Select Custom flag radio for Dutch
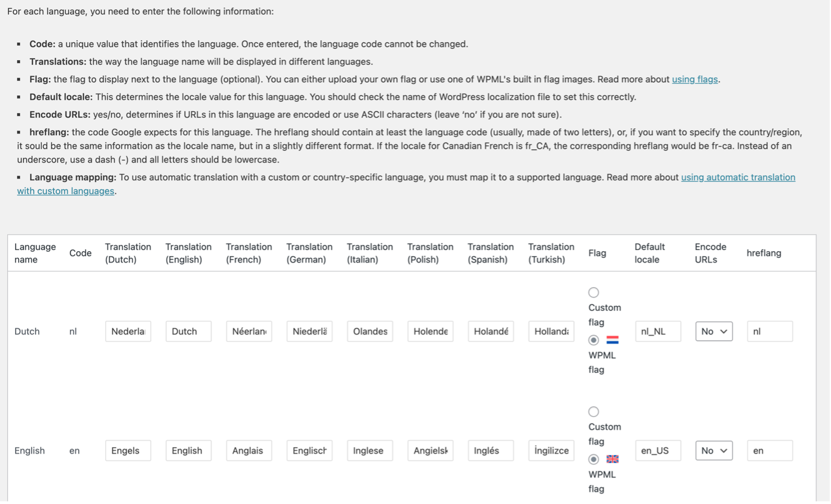This screenshot has height=504, width=831. (593, 293)
